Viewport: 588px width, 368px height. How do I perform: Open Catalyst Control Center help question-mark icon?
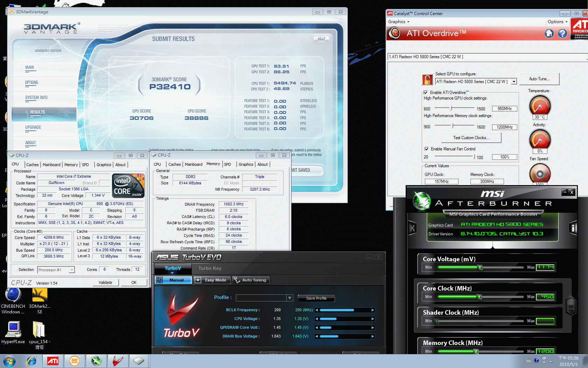point(562,33)
